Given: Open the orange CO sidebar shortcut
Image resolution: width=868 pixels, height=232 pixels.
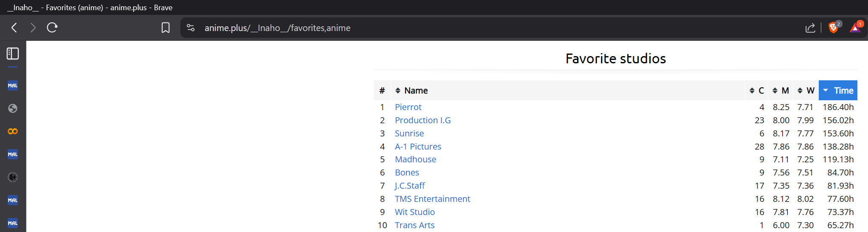Looking at the screenshot, I should (x=13, y=131).
